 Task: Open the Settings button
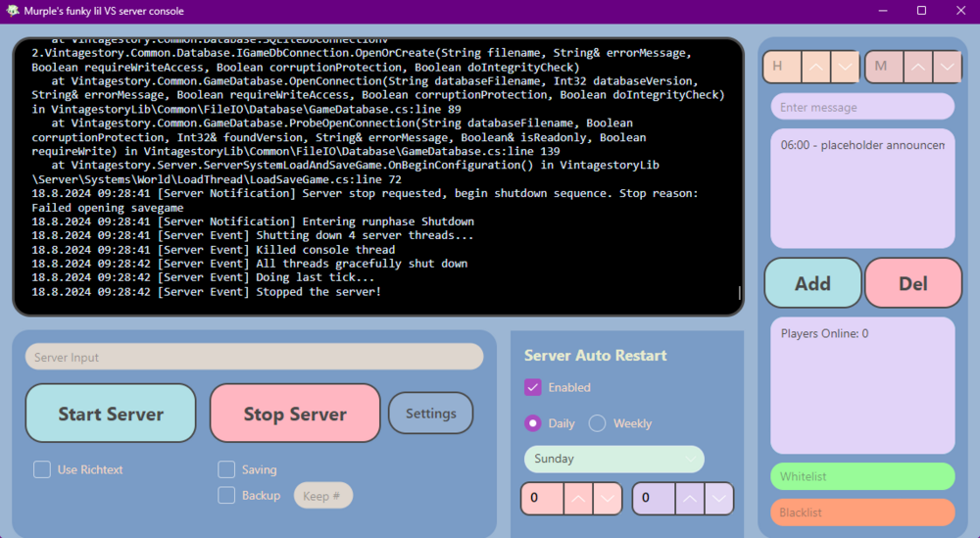coord(430,414)
